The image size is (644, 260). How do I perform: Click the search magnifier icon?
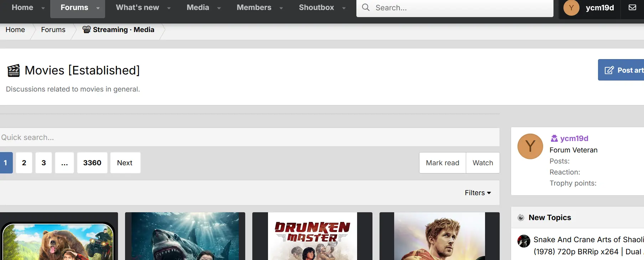[366, 7]
